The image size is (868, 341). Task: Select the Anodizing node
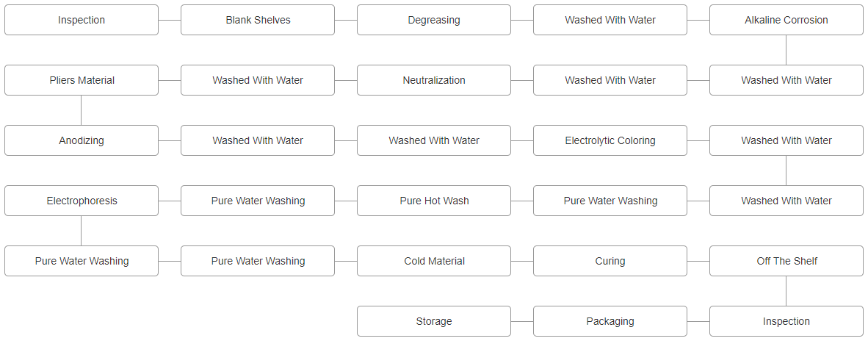[x=82, y=140]
